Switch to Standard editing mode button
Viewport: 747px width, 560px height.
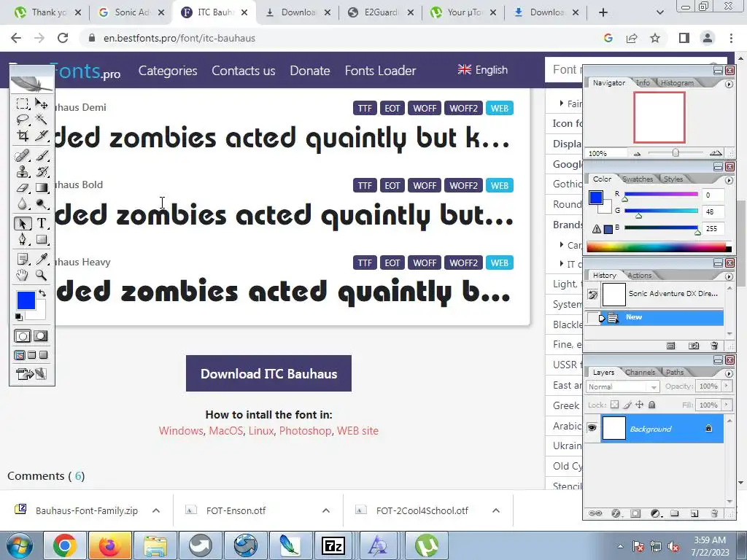[23, 336]
